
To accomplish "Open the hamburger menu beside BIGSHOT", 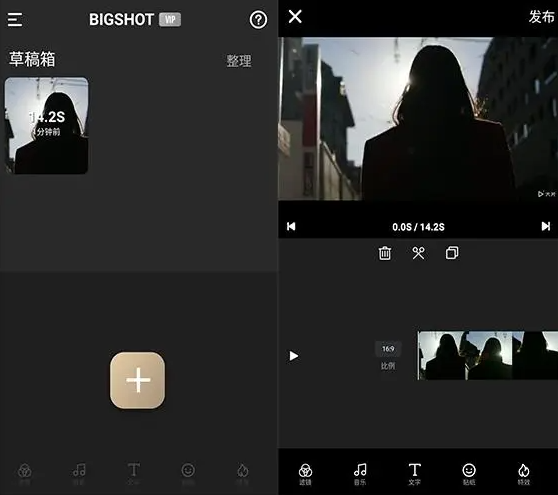I will 15,20.
